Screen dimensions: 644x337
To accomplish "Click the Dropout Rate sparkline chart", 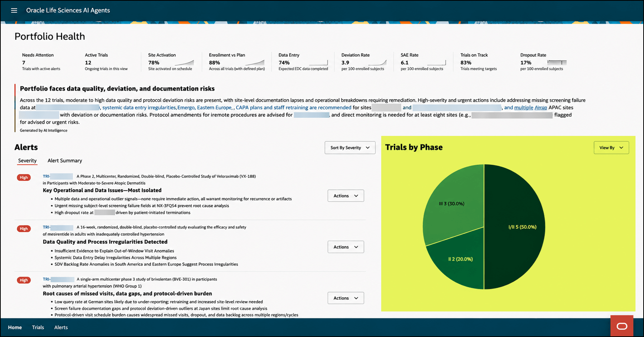I will pos(557,63).
